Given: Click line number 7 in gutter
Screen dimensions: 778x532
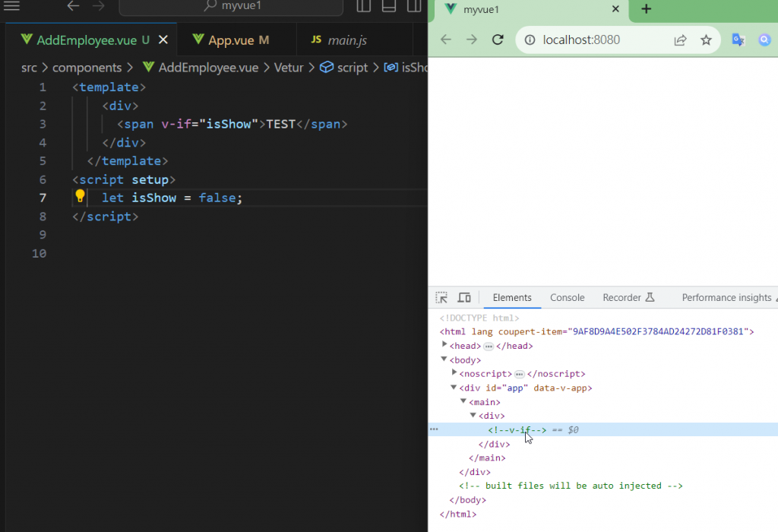Looking at the screenshot, I should (43, 198).
